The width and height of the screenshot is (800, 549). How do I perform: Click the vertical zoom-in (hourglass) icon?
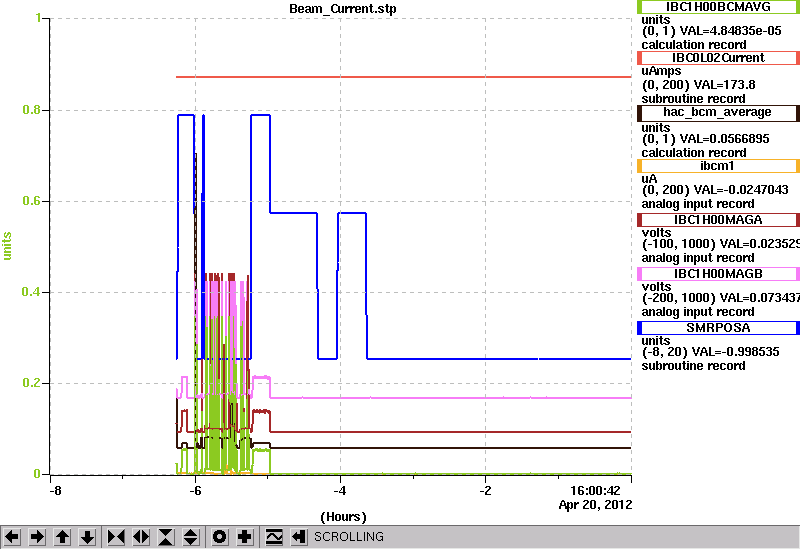(166, 537)
